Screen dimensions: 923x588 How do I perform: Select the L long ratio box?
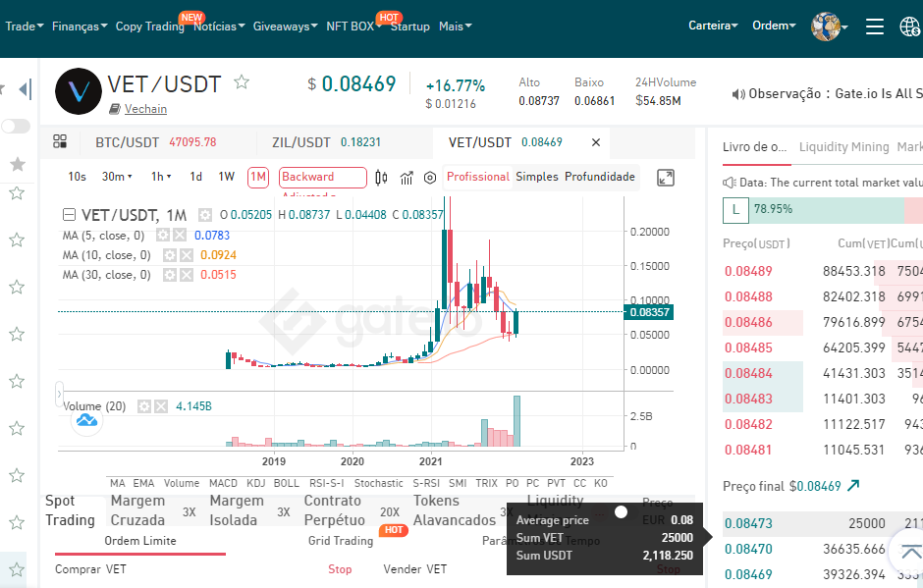click(735, 209)
